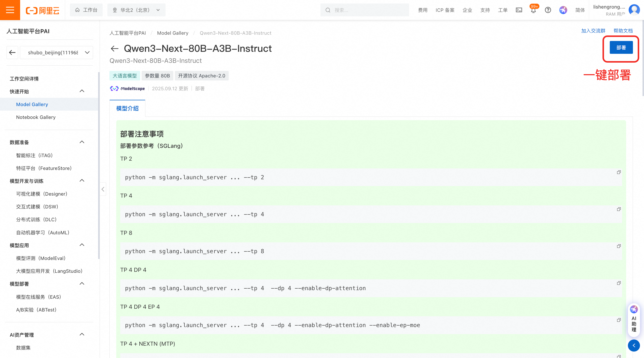This screenshot has height=358, width=644.
Task: Click the 参数量 80B tag
Action: [x=157, y=76]
